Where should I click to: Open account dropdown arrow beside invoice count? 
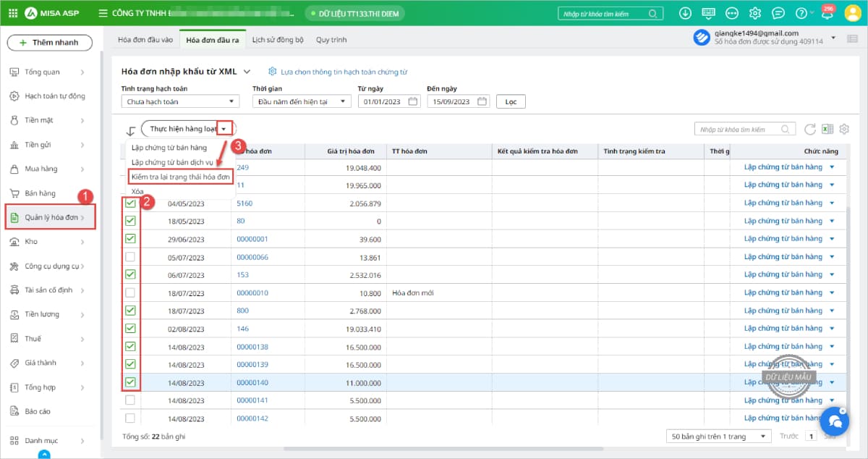coord(833,38)
